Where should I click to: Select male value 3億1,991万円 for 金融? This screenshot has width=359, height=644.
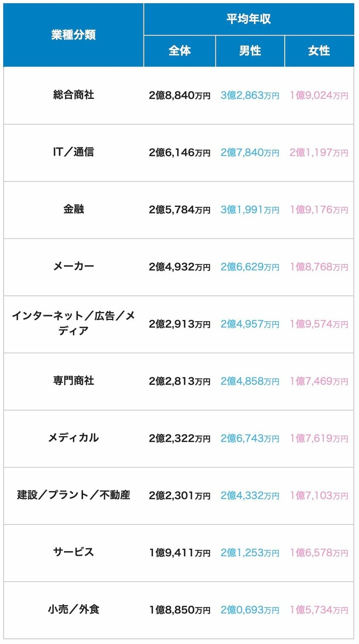(x=250, y=210)
